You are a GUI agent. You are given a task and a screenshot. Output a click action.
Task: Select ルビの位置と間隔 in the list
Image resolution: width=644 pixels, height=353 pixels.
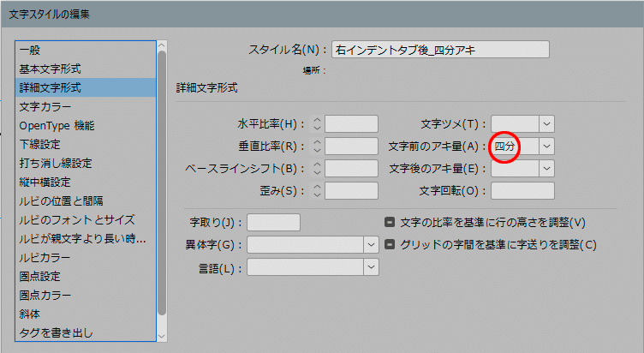86,201
